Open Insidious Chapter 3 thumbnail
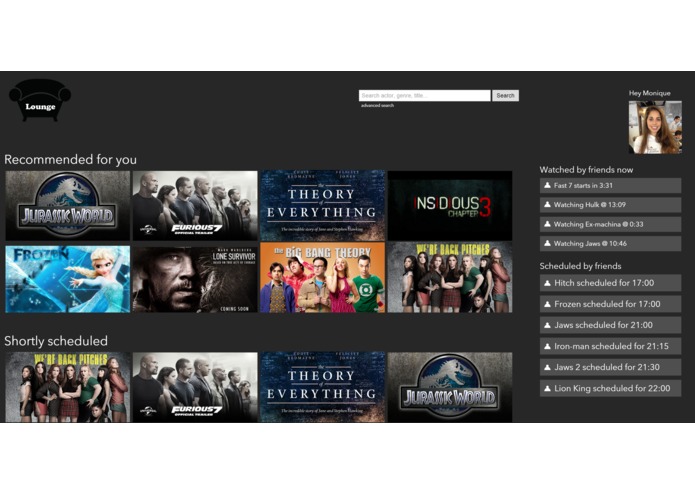 click(450, 206)
